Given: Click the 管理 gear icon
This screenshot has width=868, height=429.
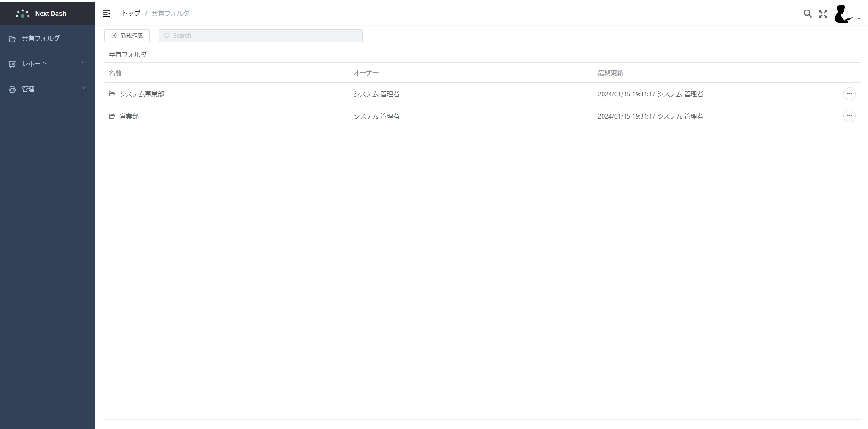Looking at the screenshot, I should (x=12, y=90).
